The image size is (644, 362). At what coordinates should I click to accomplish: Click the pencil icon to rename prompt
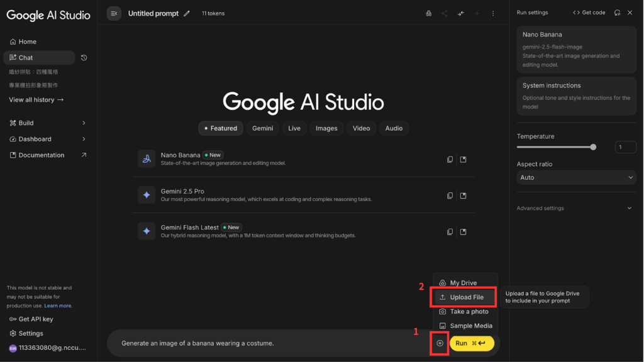point(187,13)
